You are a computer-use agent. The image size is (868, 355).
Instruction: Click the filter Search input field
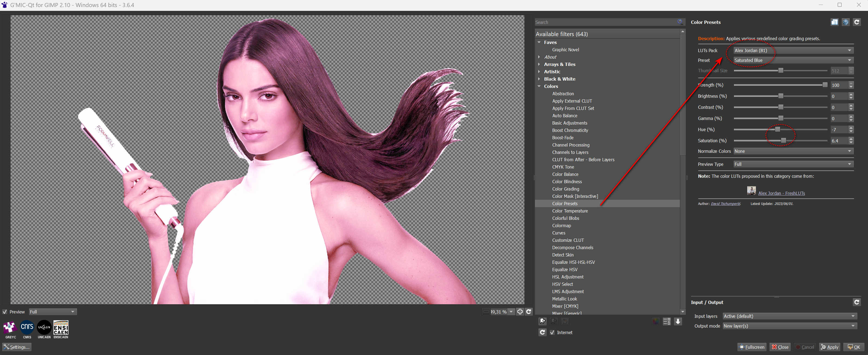[605, 22]
